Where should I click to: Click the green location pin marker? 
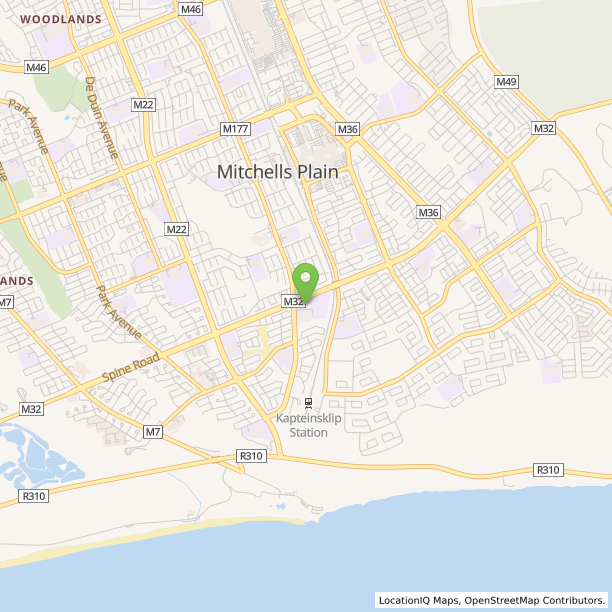point(306,283)
